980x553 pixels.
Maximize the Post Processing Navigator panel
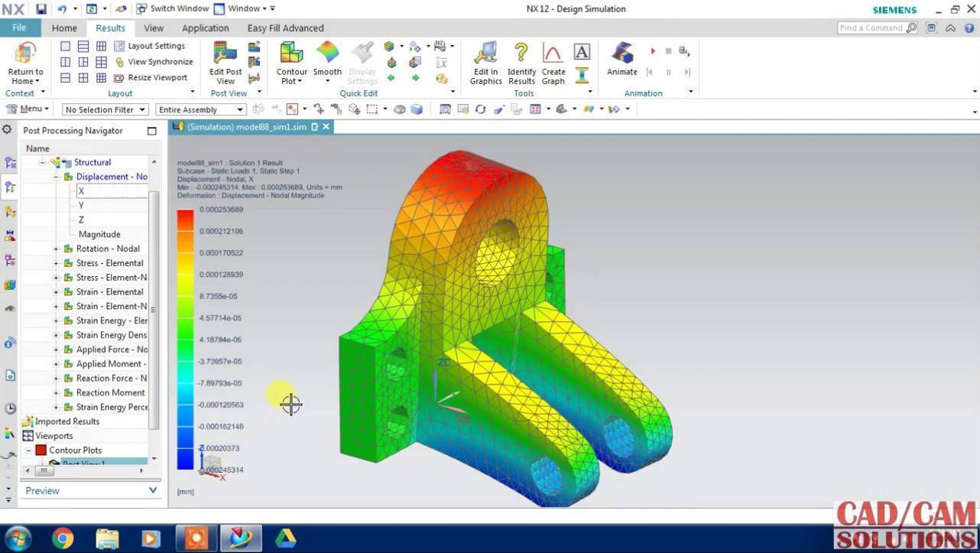151,131
